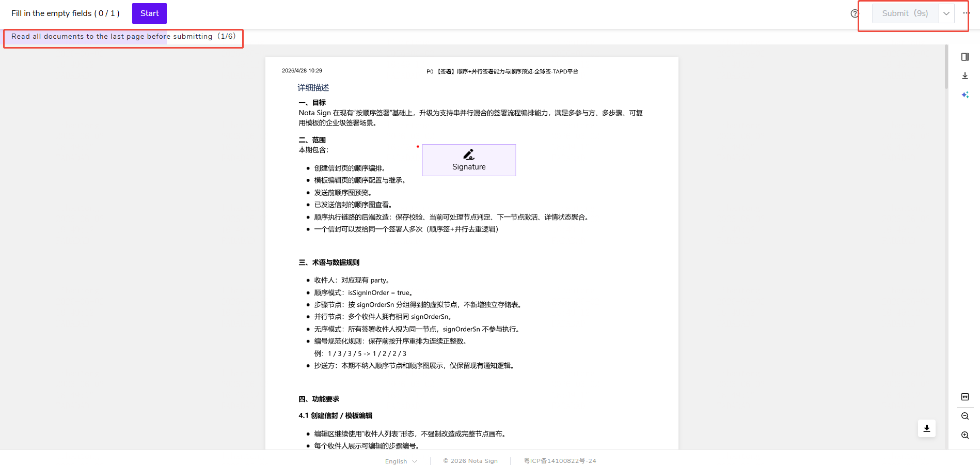980x465 pixels.
Task: Click the document title header text
Action: click(502, 71)
